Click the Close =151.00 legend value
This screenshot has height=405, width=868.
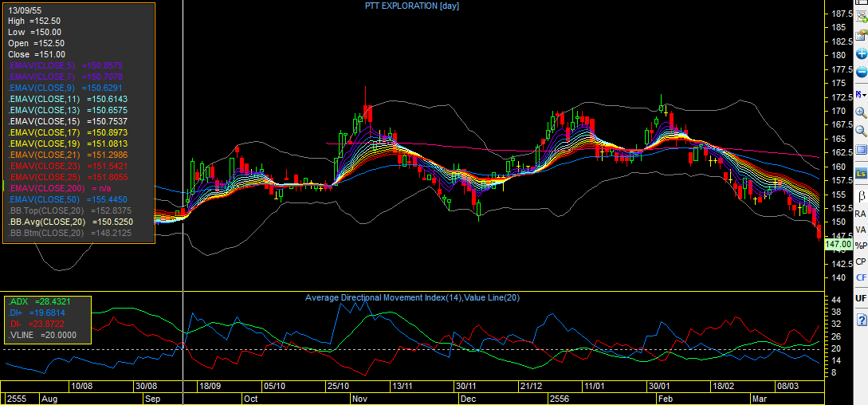(x=37, y=54)
